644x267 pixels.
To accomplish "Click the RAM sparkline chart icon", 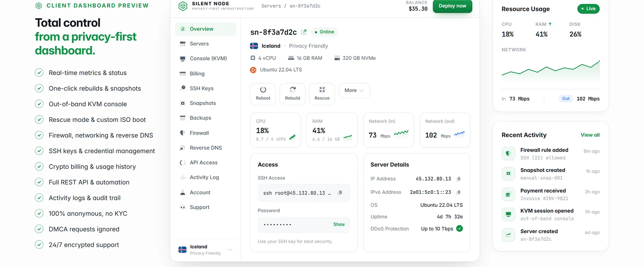I will click(x=348, y=137).
